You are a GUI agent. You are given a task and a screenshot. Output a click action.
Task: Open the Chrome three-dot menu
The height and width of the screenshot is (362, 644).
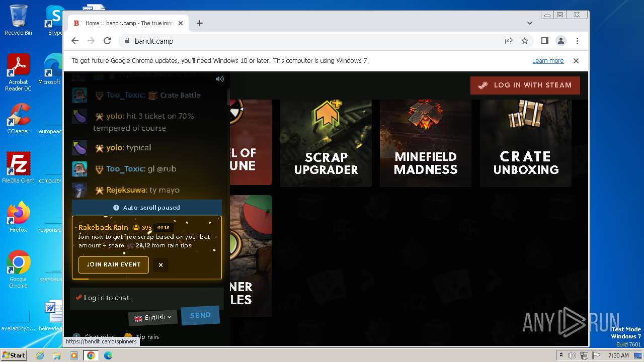pos(577,41)
